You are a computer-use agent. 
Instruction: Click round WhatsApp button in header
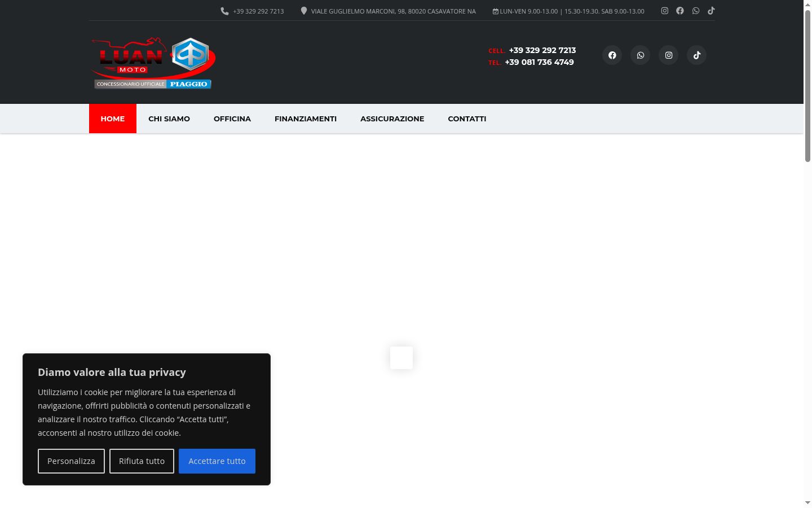coord(641,55)
